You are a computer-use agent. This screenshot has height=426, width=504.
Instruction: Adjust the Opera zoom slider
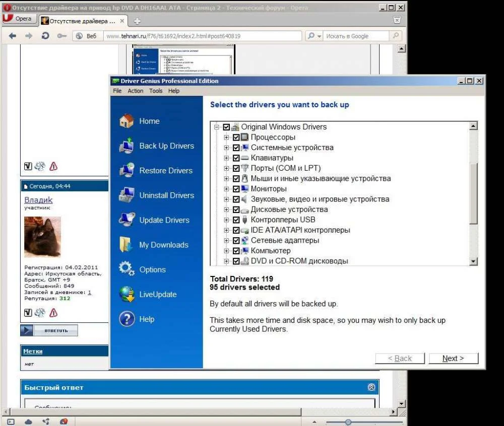[x=348, y=421]
